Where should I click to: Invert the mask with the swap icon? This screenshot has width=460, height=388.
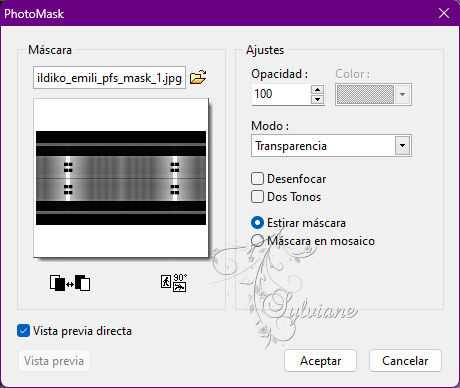(x=70, y=283)
